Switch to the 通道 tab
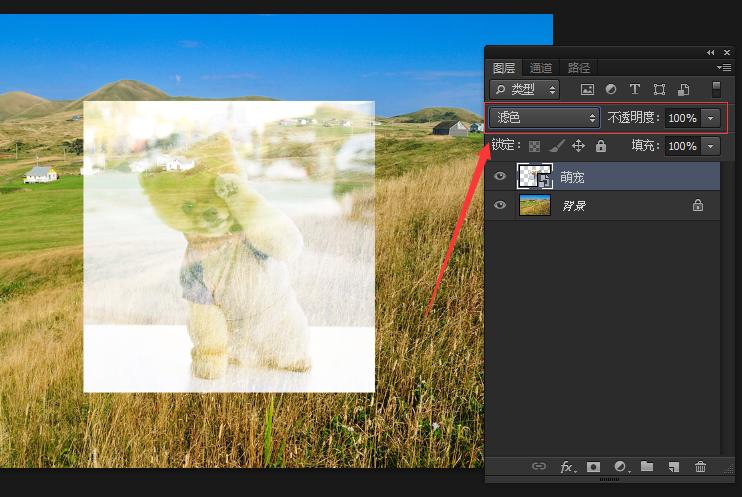Image resolution: width=742 pixels, height=497 pixels. tap(541, 68)
